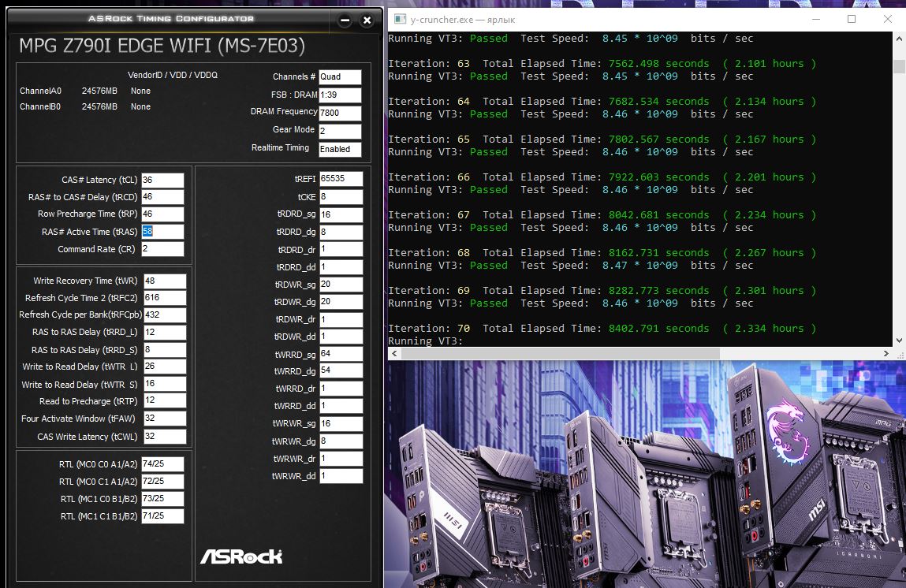Image resolution: width=906 pixels, height=588 pixels.
Task: Click the tWRWR_dg field
Action: tap(341, 441)
